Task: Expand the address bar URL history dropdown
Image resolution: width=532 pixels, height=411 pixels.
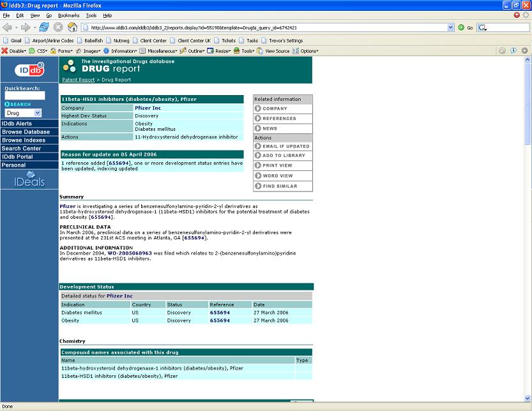Action: [x=451, y=27]
